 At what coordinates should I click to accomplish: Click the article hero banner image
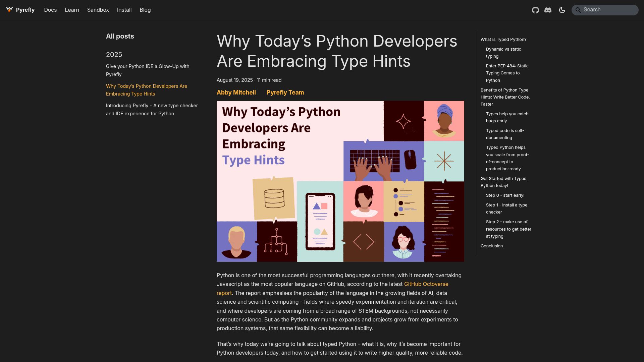tap(340, 181)
